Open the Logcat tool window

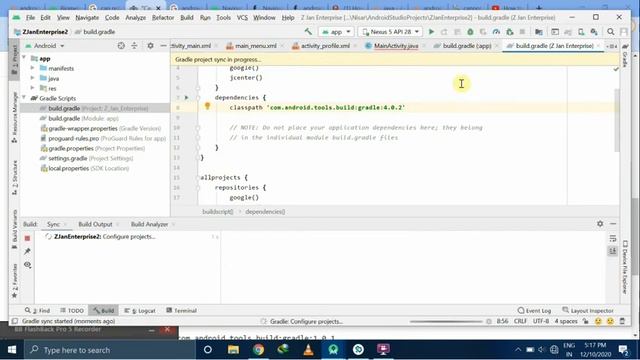pyautogui.click(x=140, y=311)
